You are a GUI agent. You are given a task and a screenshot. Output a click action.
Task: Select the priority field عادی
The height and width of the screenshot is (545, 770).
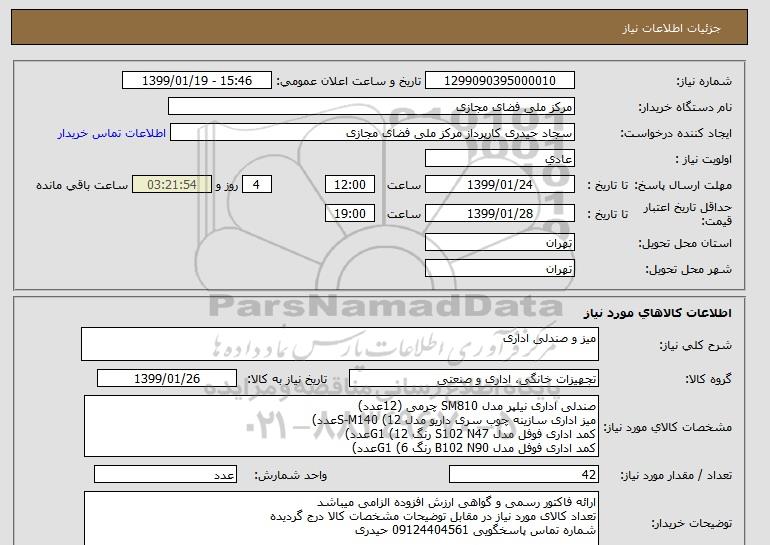pos(500,159)
